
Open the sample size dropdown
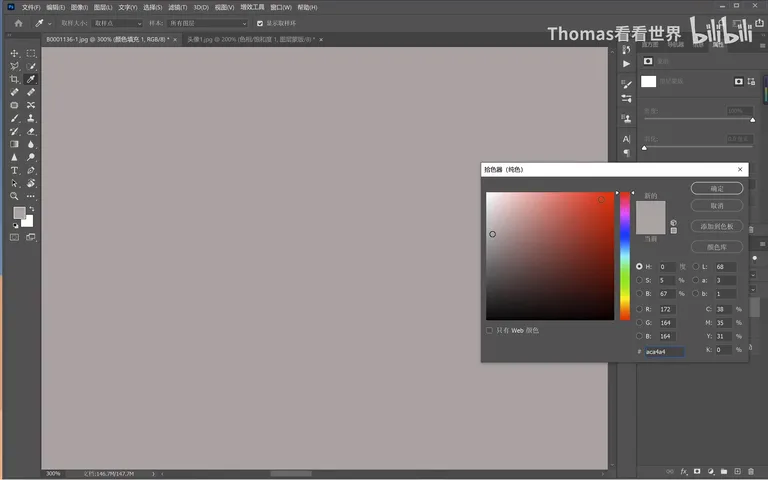[117, 23]
